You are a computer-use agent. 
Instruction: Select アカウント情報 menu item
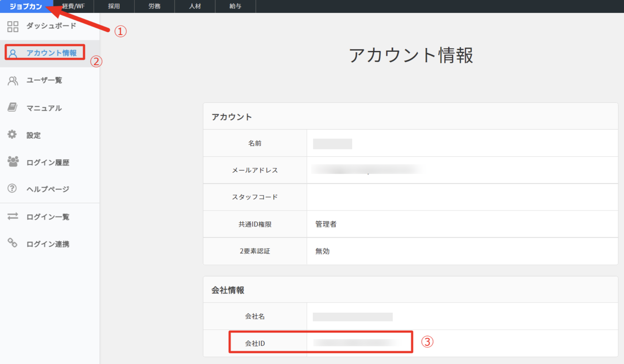[x=51, y=53]
